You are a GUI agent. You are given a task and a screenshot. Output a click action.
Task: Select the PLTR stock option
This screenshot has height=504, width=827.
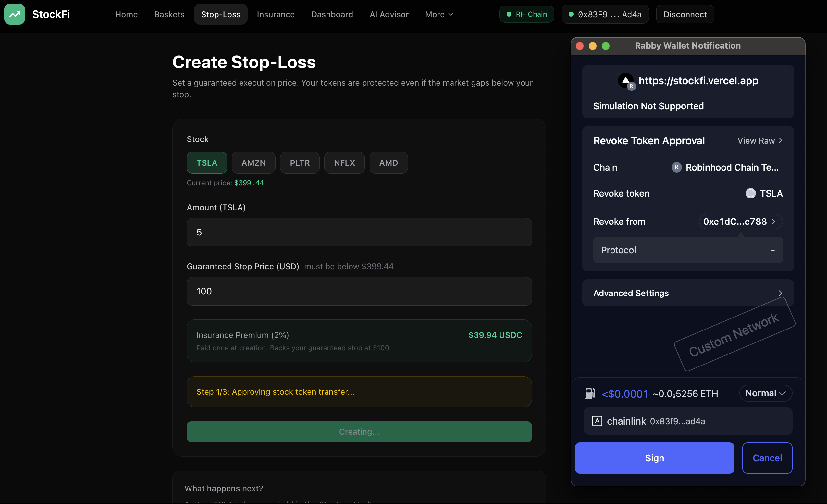tap(299, 163)
